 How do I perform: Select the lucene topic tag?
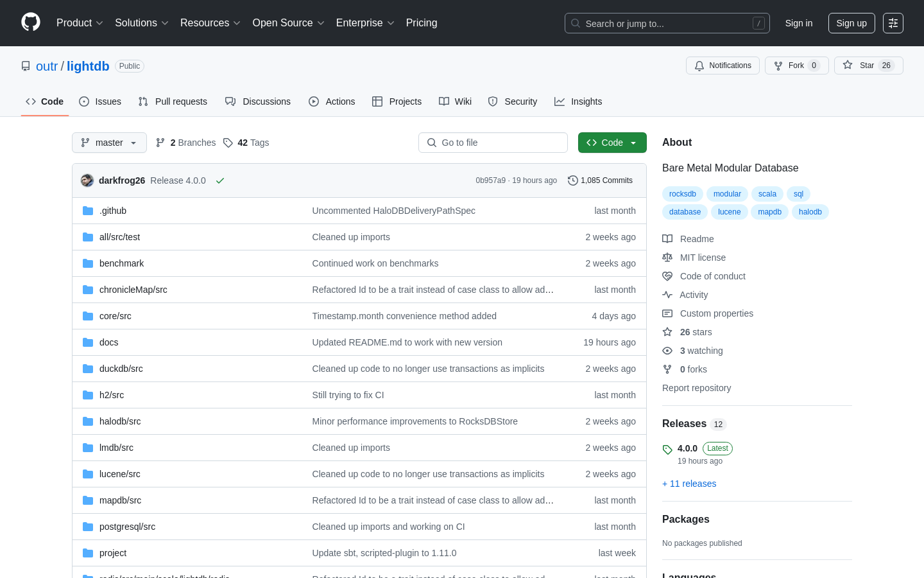tap(730, 212)
